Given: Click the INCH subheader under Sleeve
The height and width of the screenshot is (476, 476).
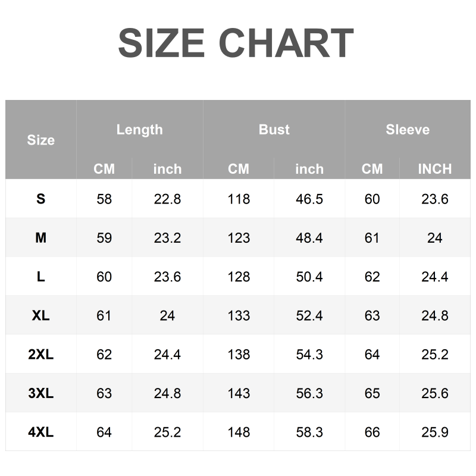Looking at the screenshot, I should [x=434, y=169].
